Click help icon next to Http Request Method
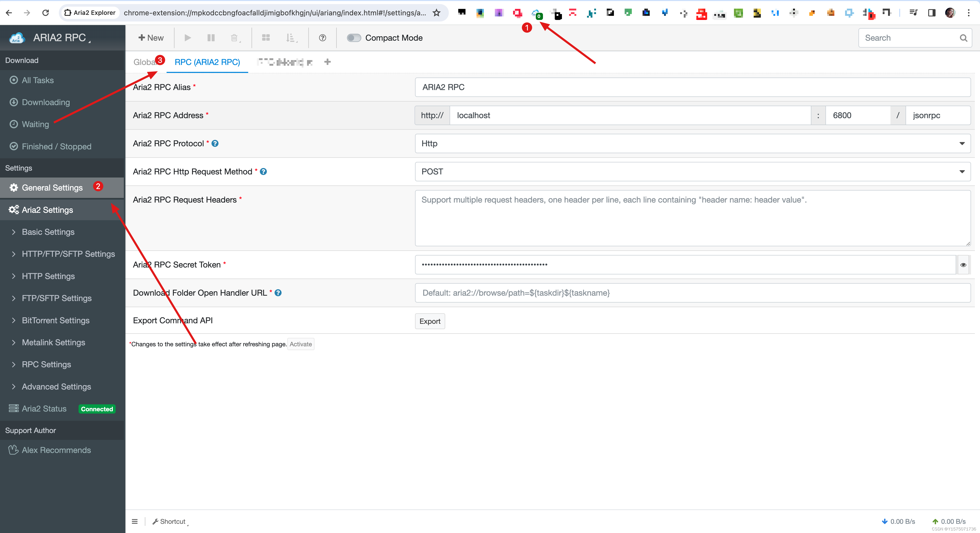This screenshot has height=533, width=980. [263, 171]
